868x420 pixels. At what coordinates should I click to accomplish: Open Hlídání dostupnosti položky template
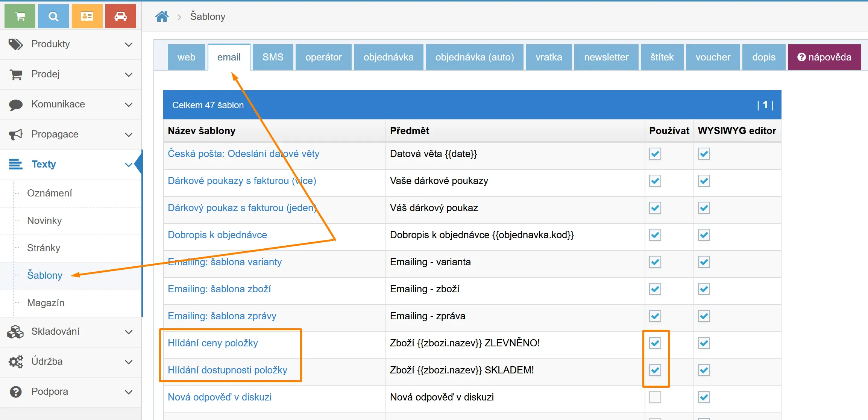point(228,370)
